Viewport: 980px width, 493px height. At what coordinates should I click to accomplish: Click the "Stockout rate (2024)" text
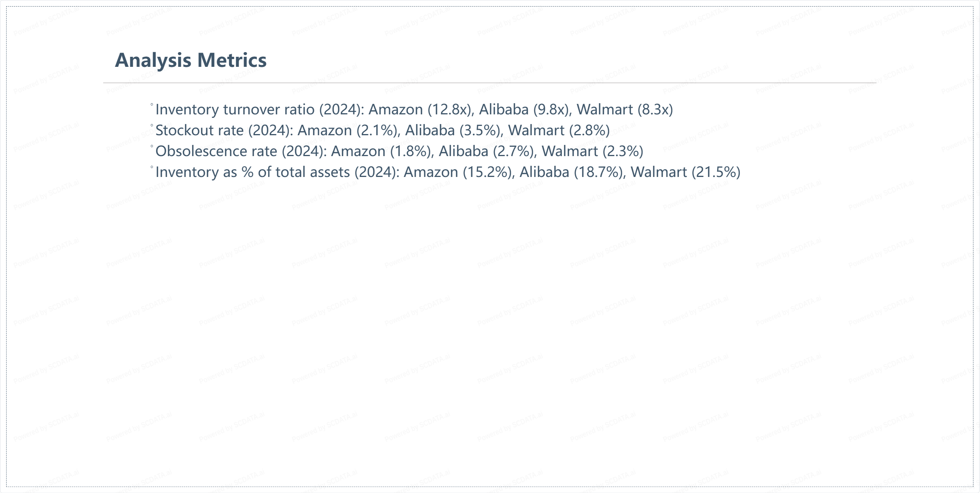tap(224, 131)
